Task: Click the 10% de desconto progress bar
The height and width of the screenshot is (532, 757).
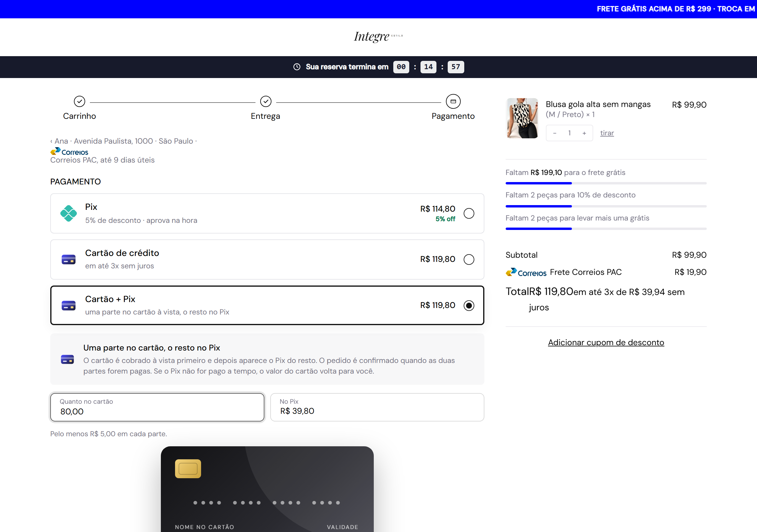Action: [x=606, y=206]
